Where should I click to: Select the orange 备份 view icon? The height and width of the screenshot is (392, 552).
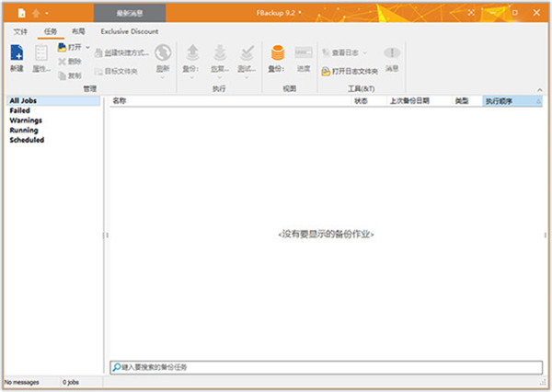pyautogui.click(x=276, y=55)
